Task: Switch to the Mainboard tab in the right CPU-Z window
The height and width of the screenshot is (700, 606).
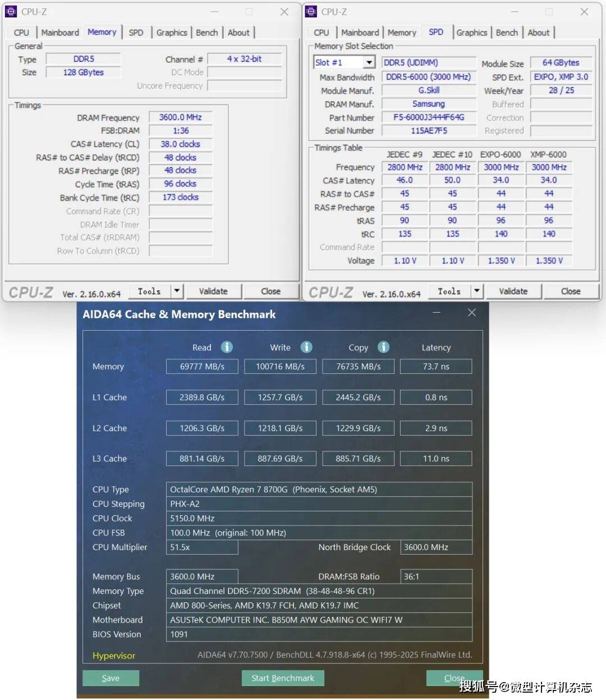Action: point(360,33)
